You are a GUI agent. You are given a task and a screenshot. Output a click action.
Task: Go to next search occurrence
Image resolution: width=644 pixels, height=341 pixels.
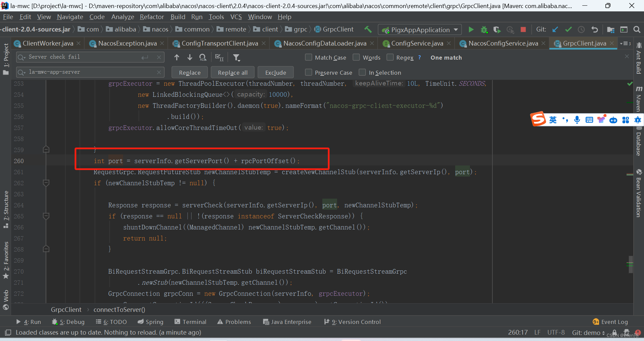tap(190, 57)
